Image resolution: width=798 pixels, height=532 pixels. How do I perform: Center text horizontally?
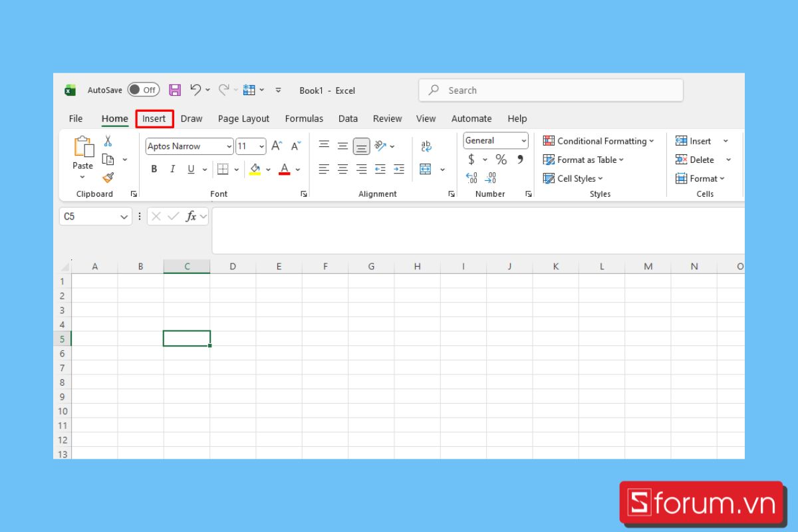(342, 169)
